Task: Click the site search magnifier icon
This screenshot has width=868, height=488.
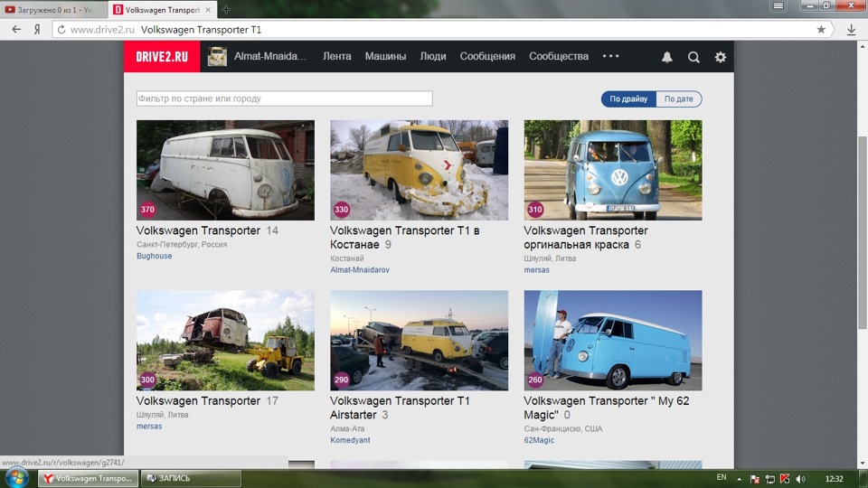Action: tap(693, 57)
